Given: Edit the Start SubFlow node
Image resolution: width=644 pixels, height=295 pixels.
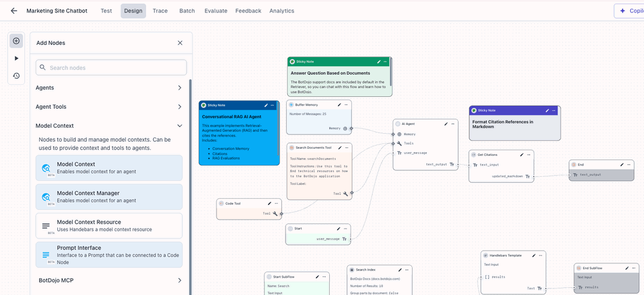Looking at the screenshot, I should [317, 277].
